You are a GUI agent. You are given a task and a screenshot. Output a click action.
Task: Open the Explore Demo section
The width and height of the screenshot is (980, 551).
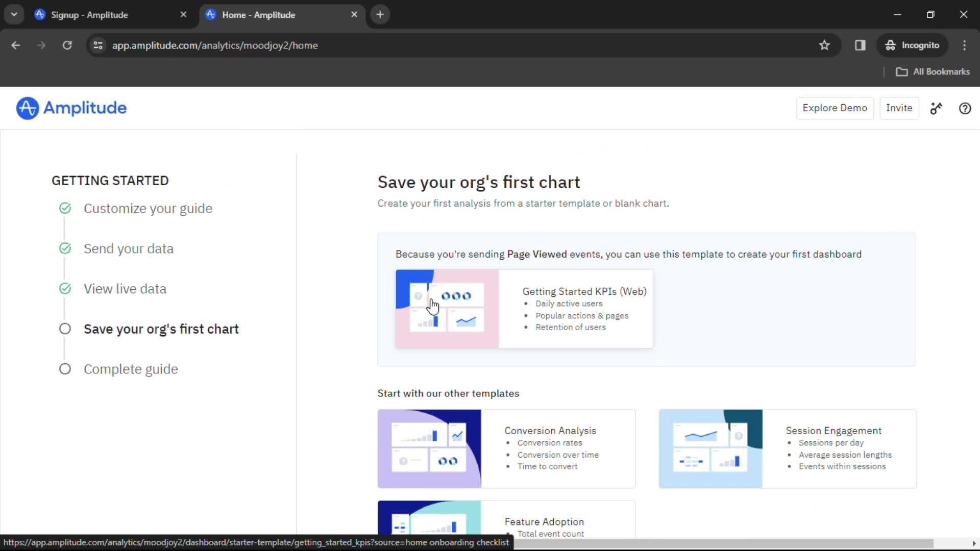pos(835,108)
